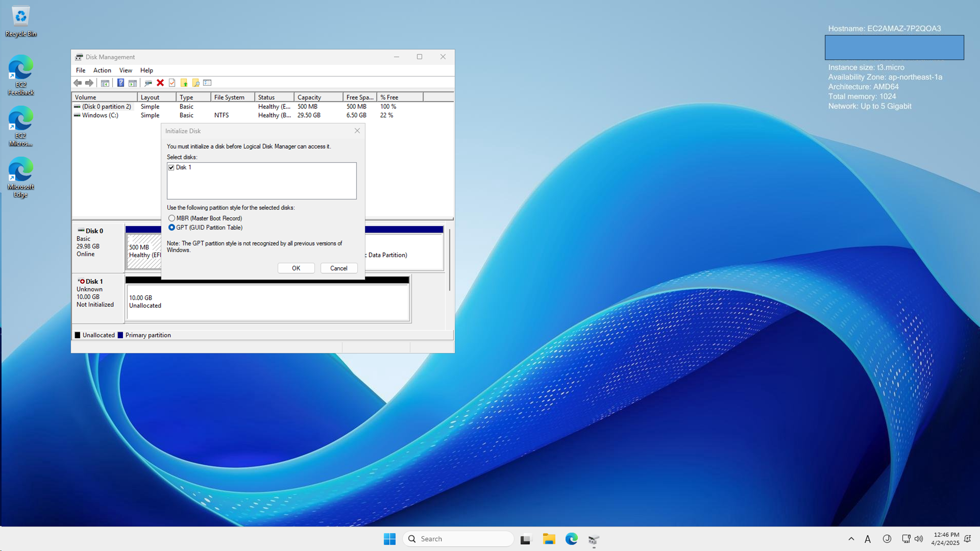The image size is (980, 551).
Task: Uncheck Disk 1 in the select disks list
Action: (x=171, y=167)
